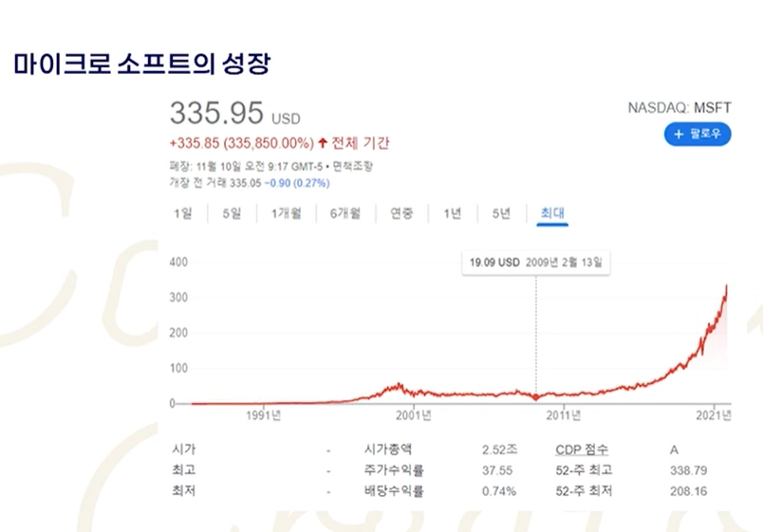The image size is (763, 532).
Task: Click the 37.55 P/E value
Action: [x=497, y=470]
